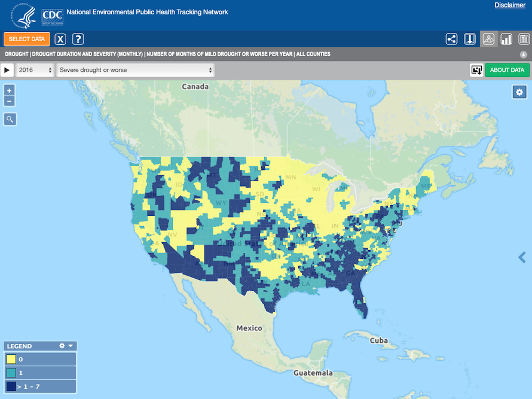Image resolution: width=532 pixels, height=399 pixels.
Task: Open the Share map icon
Action: 451,38
